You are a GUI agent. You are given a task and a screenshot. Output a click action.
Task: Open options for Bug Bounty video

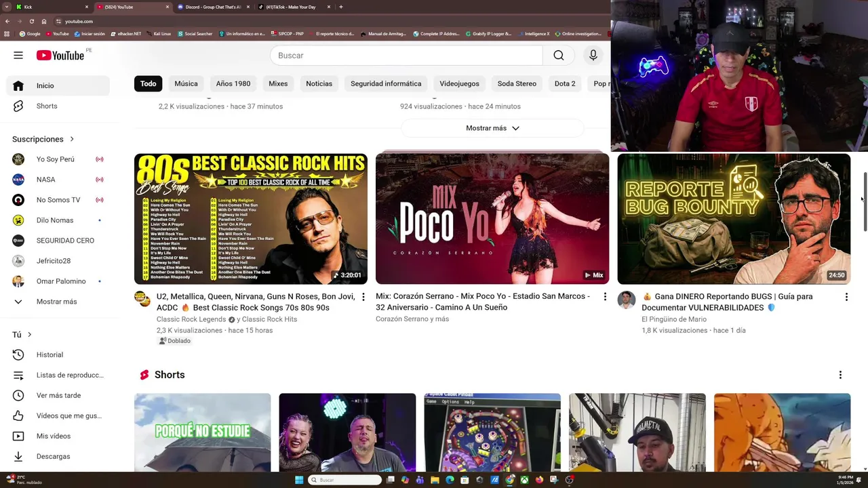[846, 297]
